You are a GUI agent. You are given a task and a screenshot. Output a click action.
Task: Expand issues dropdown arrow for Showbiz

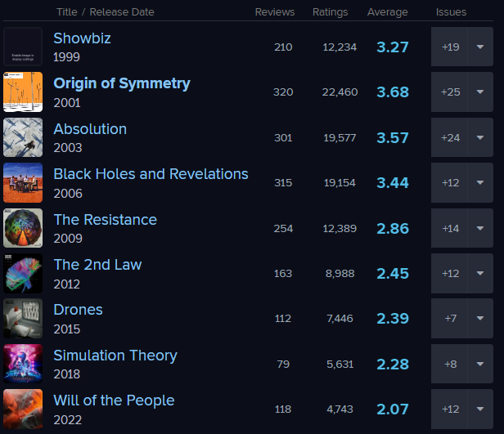pyautogui.click(x=480, y=47)
